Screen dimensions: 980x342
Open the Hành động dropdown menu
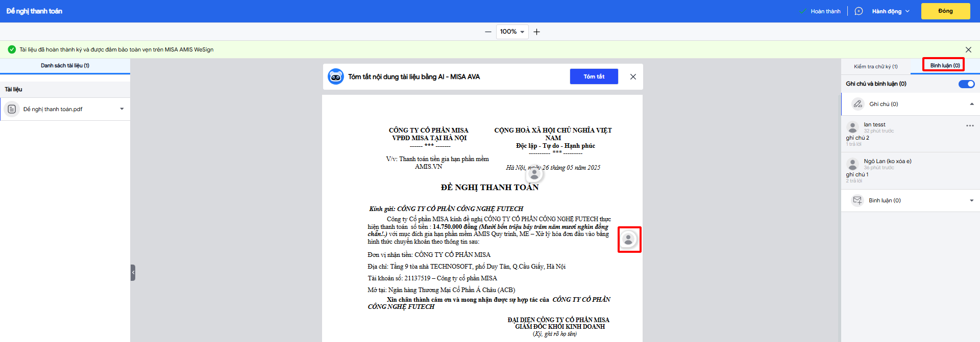(x=891, y=11)
